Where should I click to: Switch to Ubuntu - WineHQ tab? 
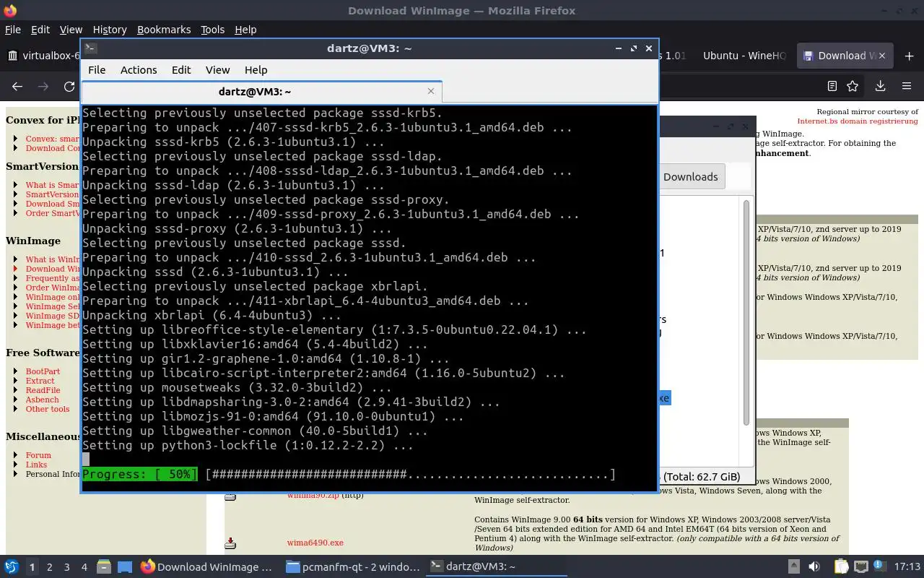point(744,56)
